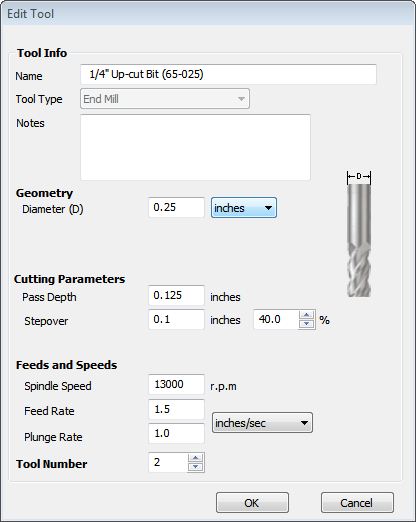Click the stepover percentage 40.0 field

click(x=276, y=319)
